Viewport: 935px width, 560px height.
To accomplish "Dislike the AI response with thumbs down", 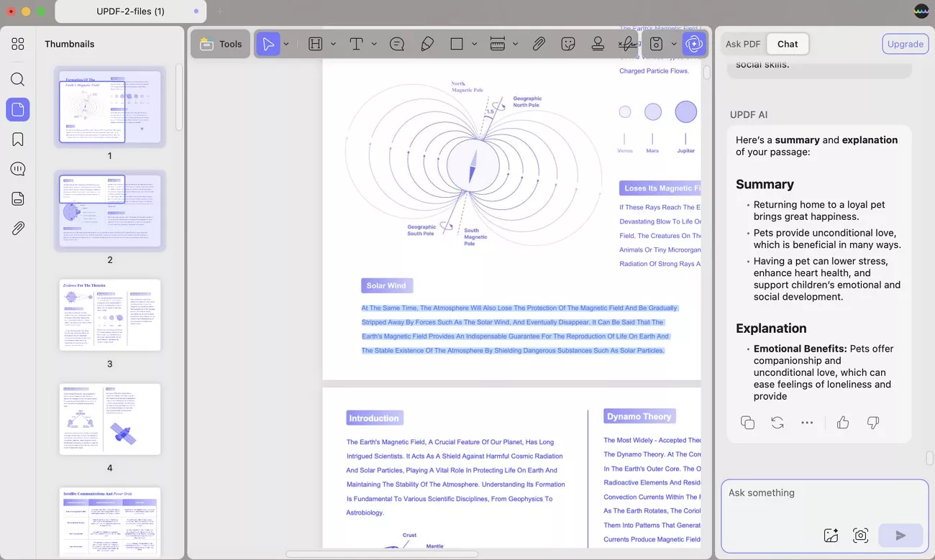I will point(873,423).
